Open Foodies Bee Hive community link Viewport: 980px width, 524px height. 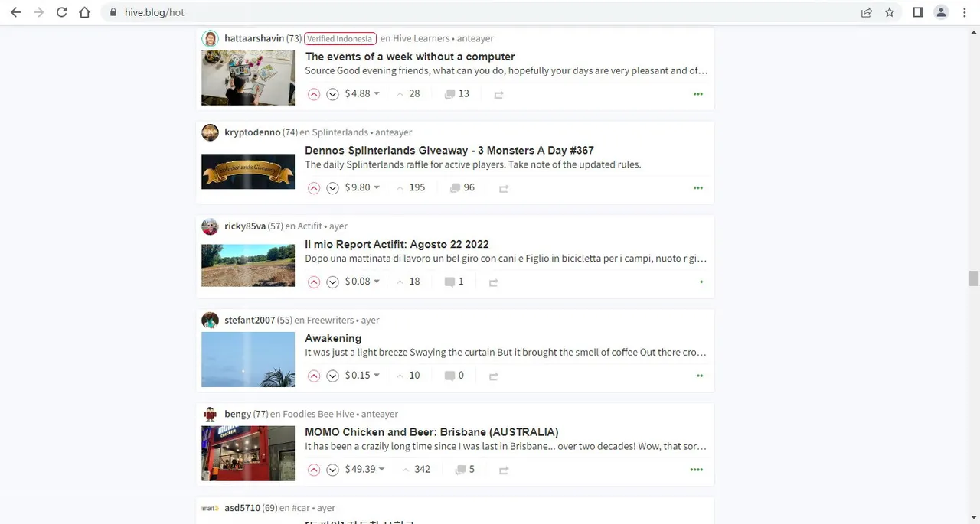(x=318, y=414)
